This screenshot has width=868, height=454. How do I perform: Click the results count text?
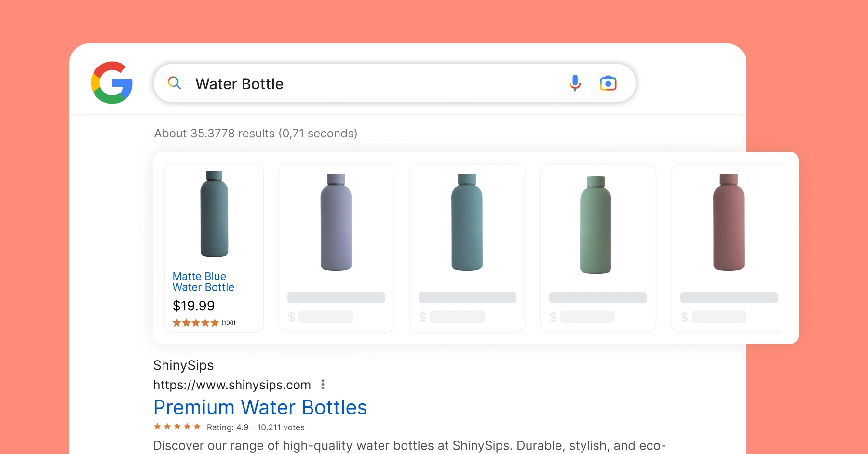(x=256, y=134)
